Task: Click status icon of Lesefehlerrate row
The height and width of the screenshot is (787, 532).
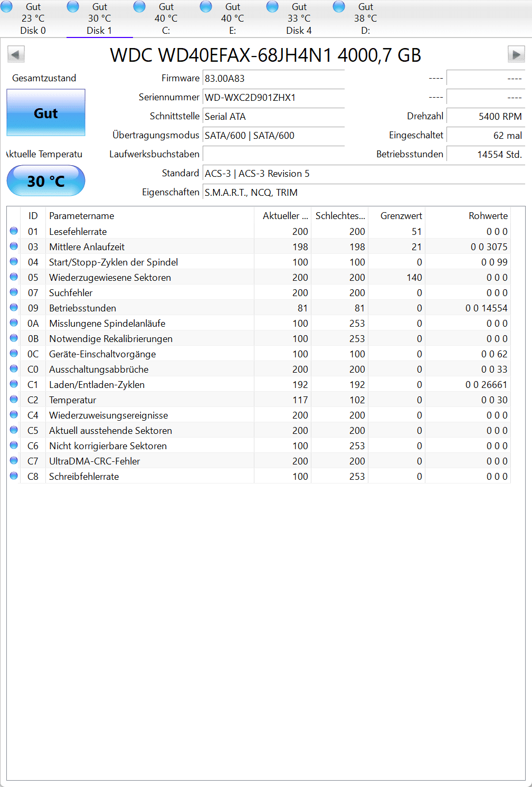Action: [14, 231]
